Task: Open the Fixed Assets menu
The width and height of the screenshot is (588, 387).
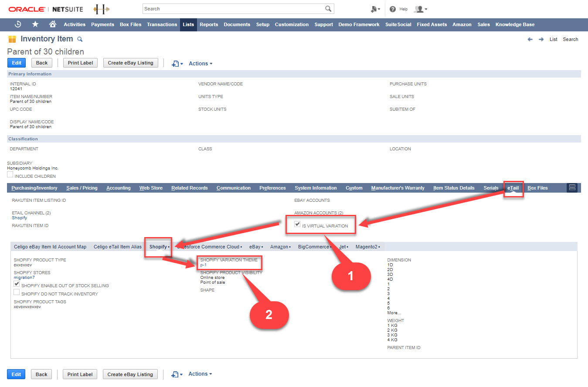Action: [x=432, y=24]
